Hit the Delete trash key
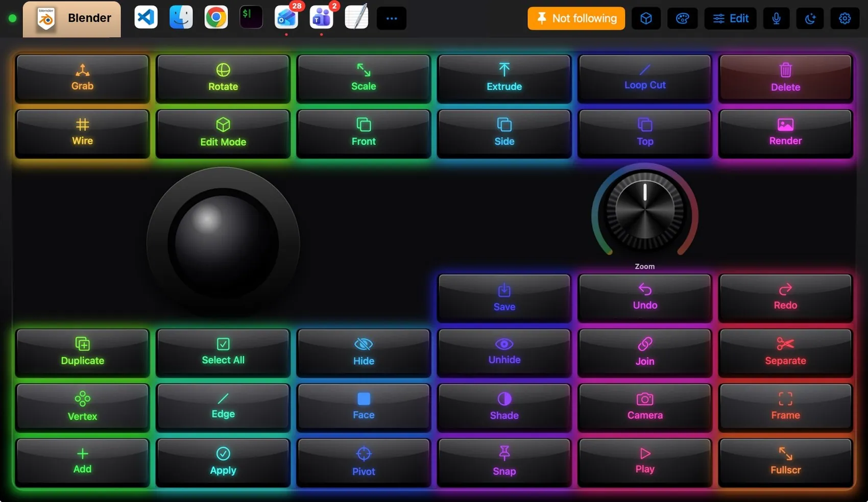Screen dimensions: 868x502 [x=785, y=79]
